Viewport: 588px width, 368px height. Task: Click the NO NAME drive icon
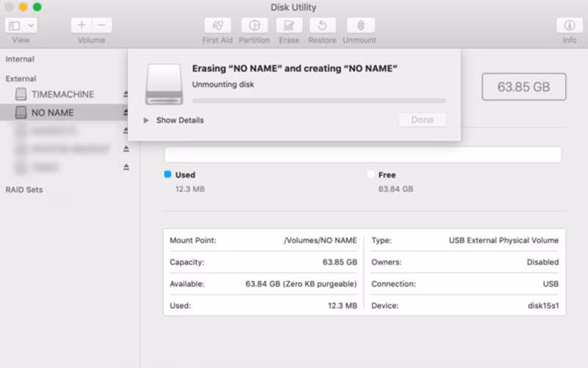click(21, 113)
